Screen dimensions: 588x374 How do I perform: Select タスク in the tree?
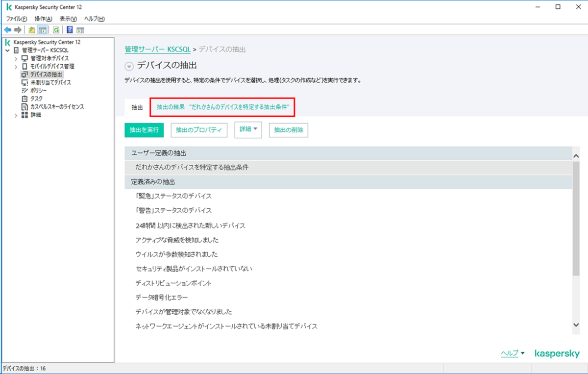point(36,99)
